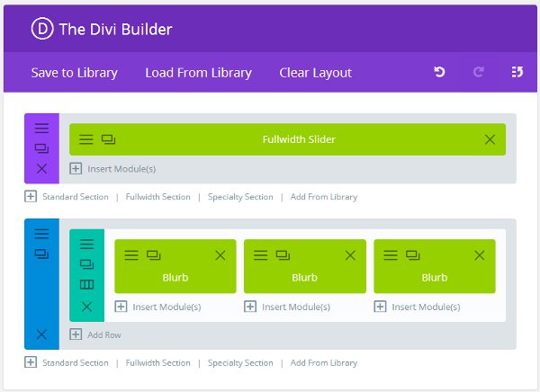The height and width of the screenshot is (392, 540).
Task: Select the middle Blurb module
Action: tap(304, 277)
